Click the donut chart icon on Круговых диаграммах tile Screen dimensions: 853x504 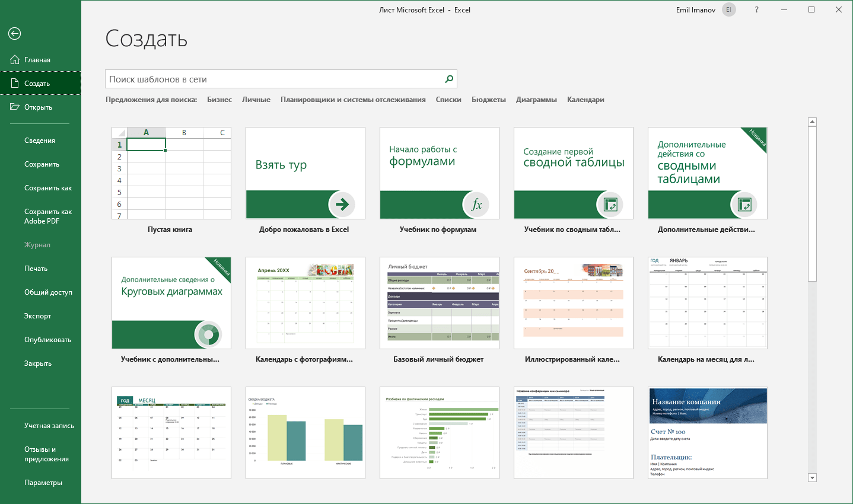tap(208, 334)
